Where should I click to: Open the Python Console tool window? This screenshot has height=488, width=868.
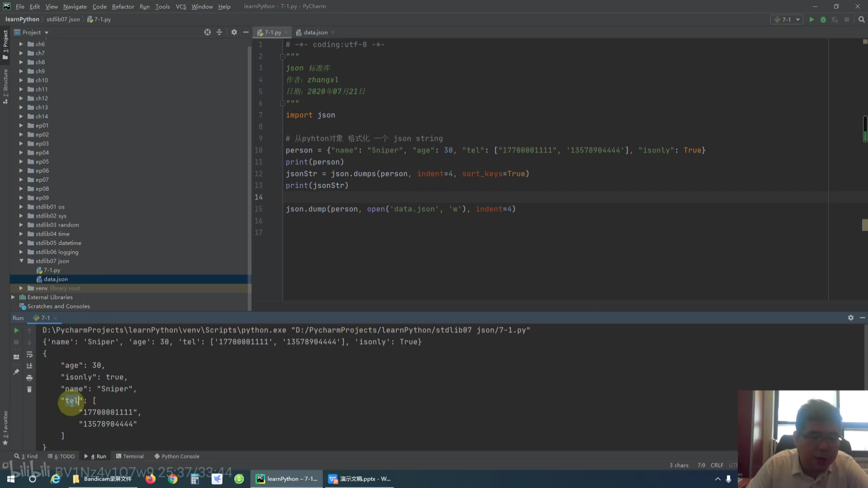[177, 456]
